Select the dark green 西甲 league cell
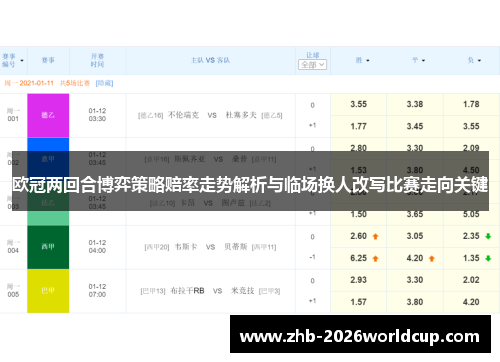The image size is (500, 362). coord(48,247)
